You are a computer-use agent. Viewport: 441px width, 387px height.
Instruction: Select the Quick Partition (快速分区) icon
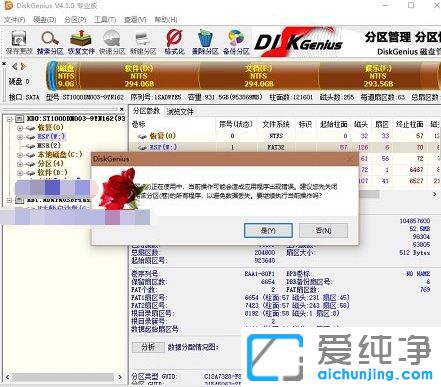point(112,42)
